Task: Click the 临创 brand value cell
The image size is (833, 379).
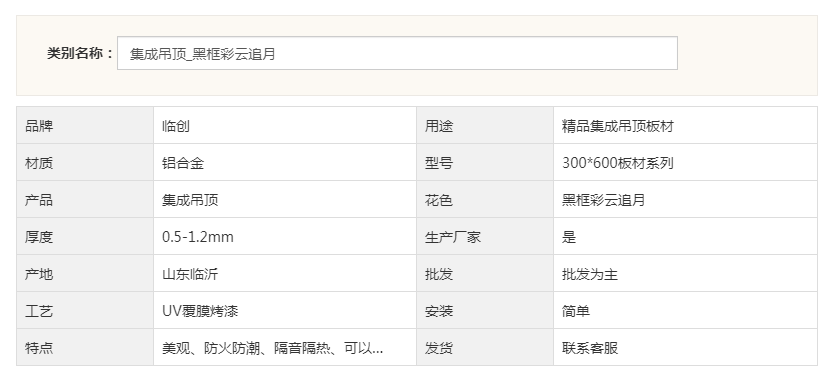Action: pyautogui.click(x=285, y=125)
